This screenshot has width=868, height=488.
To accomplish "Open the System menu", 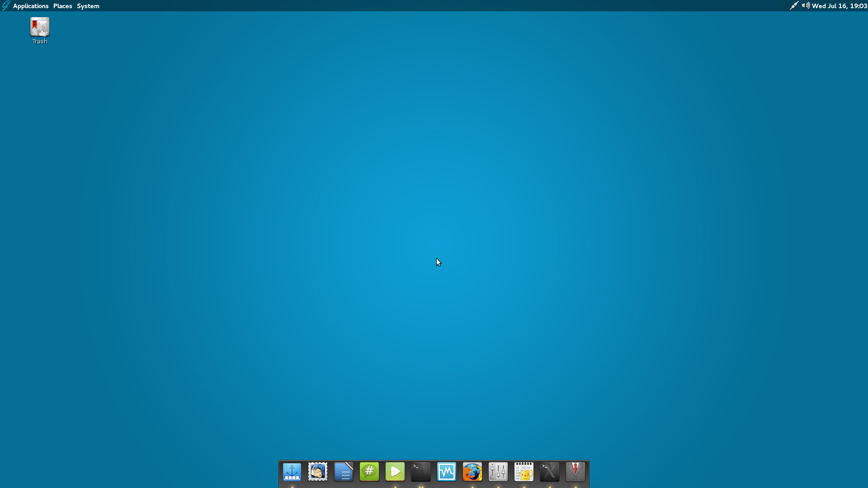I will coord(88,6).
